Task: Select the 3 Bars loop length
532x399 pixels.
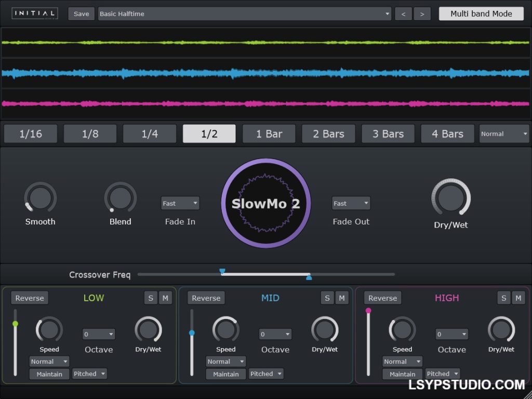Action: tap(388, 134)
